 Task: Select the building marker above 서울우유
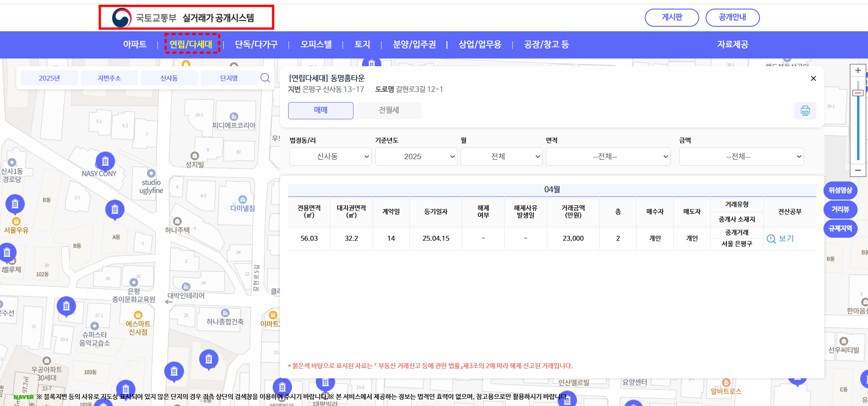[x=15, y=205]
